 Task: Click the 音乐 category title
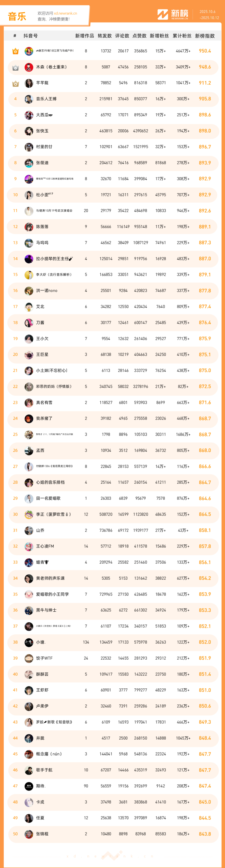[x=17, y=16]
